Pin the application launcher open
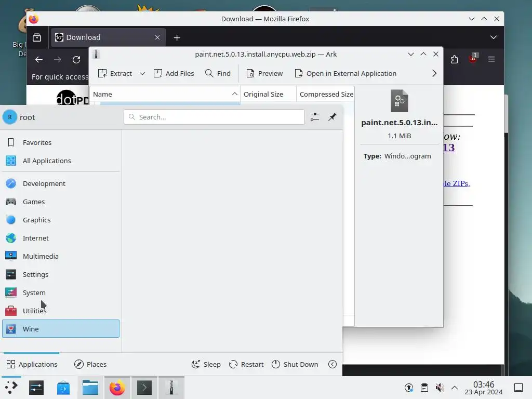Image resolution: width=532 pixels, height=399 pixels. point(332,117)
